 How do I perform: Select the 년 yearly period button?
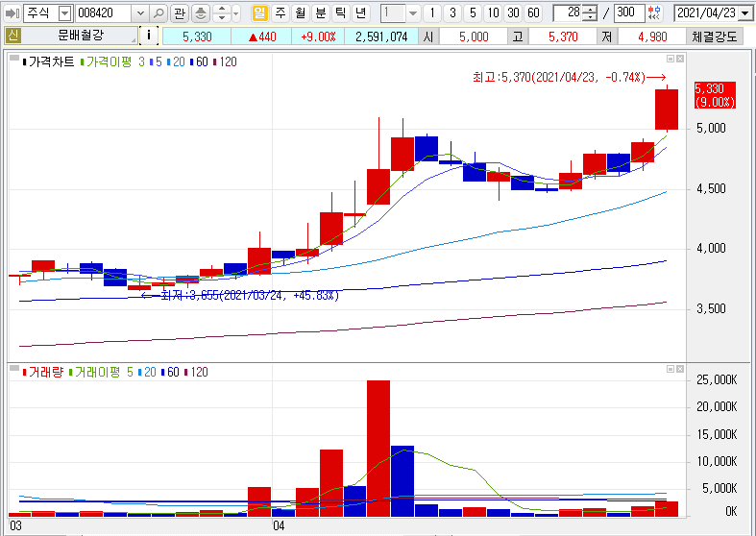pos(360,13)
